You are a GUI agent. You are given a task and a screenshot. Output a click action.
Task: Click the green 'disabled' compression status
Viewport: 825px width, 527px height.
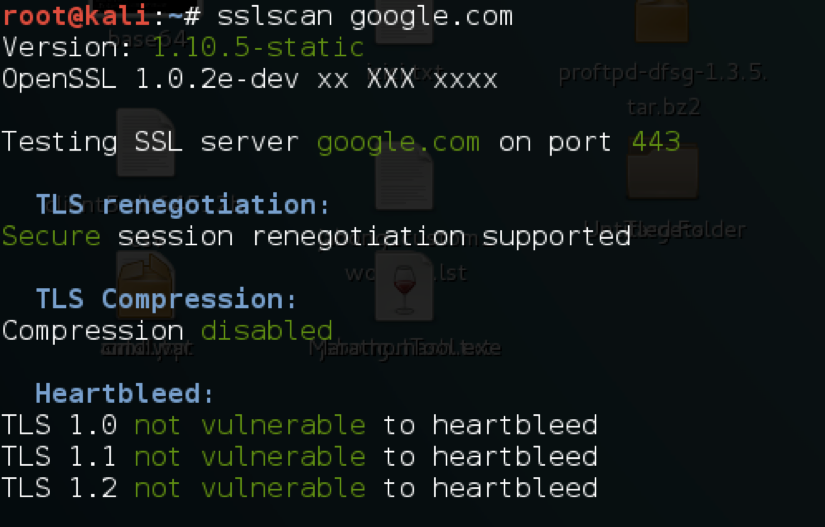pyautogui.click(x=267, y=331)
